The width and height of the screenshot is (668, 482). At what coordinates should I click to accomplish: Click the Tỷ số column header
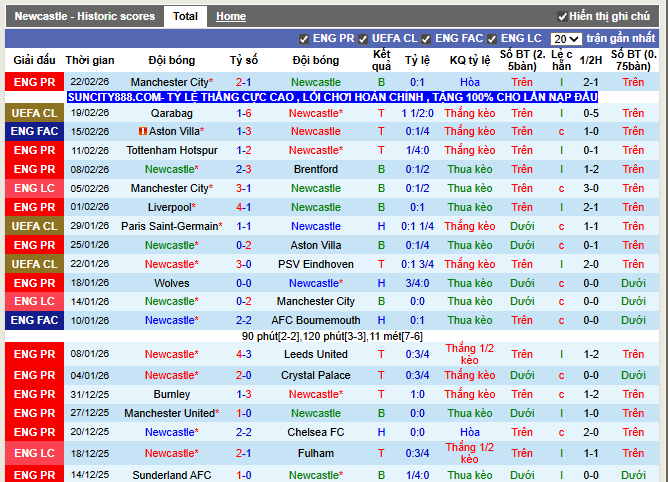point(244,60)
